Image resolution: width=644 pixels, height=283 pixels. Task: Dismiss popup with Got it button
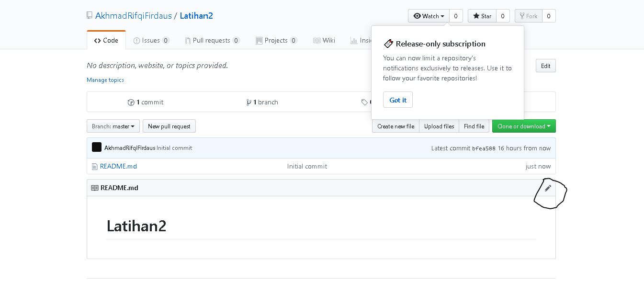tap(398, 100)
